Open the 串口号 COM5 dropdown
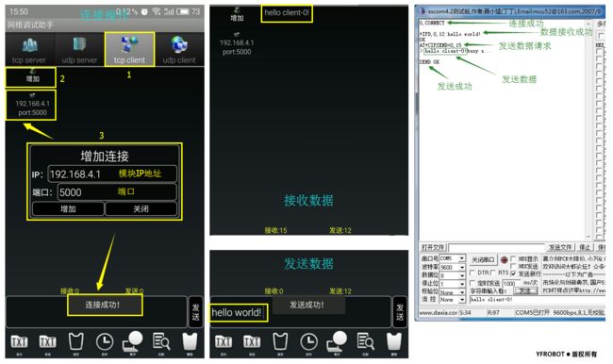Screen dimensions: 613x364 [453, 258]
